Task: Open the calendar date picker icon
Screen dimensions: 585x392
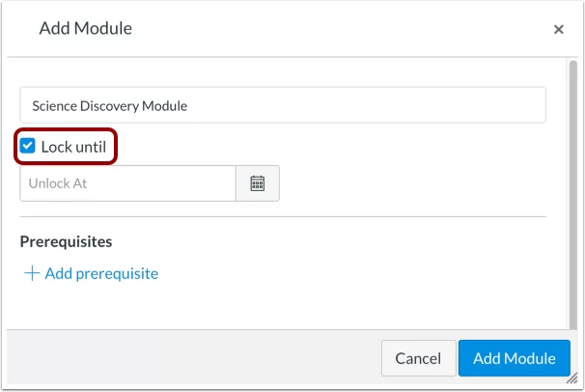Action: coord(258,183)
